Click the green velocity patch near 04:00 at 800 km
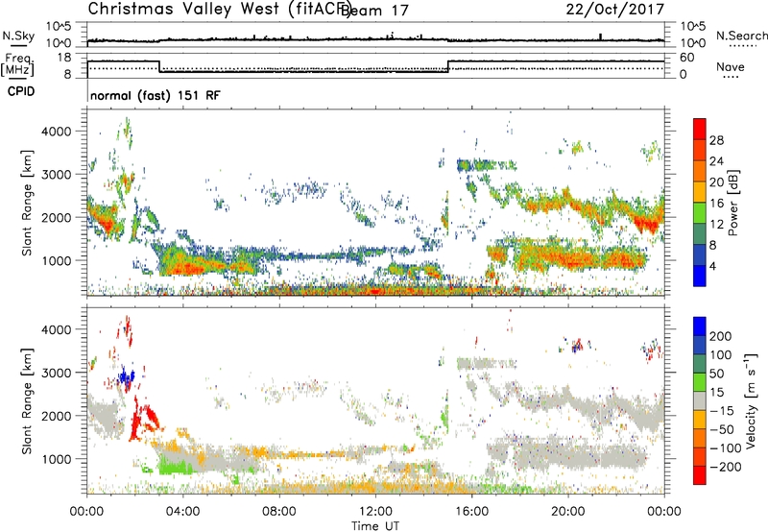Viewport: 768px width, 532px height. click(176, 466)
